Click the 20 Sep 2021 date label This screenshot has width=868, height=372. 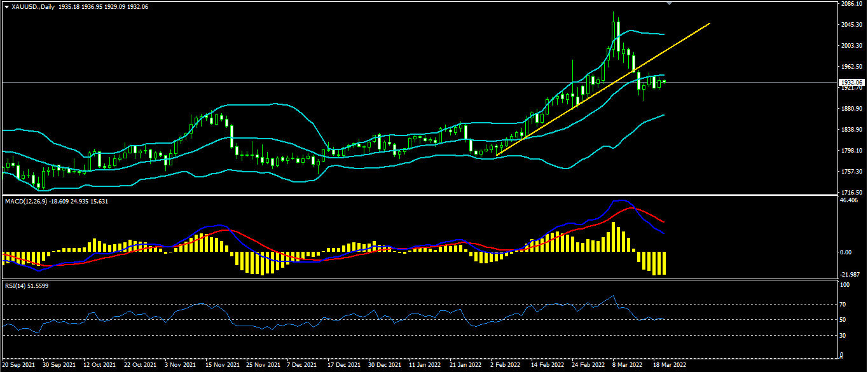pos(18,366)
